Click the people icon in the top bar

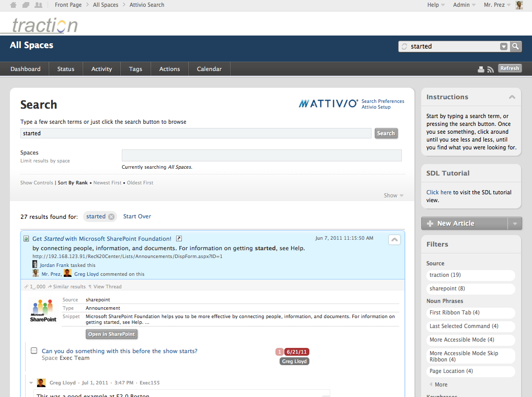coord(39,5)
